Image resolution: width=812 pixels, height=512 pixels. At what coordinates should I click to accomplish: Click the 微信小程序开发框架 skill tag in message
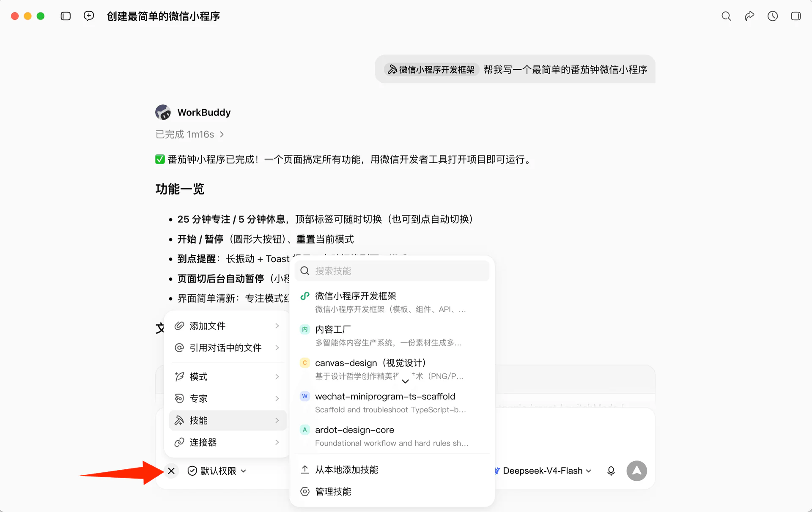pyautogui.click(x=431, y=69)
